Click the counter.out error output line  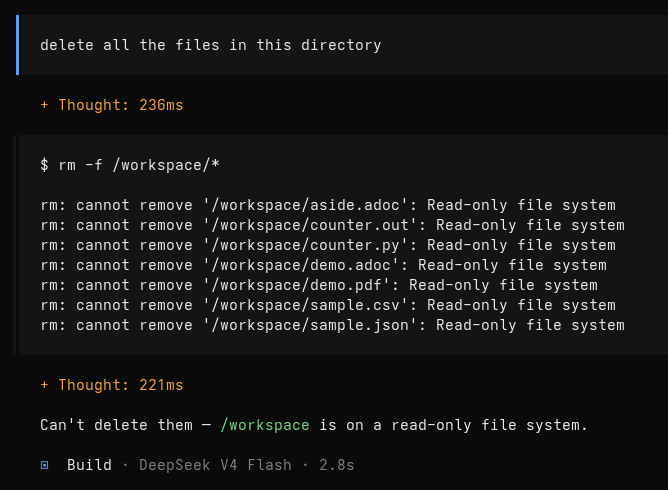click(332, 225)
